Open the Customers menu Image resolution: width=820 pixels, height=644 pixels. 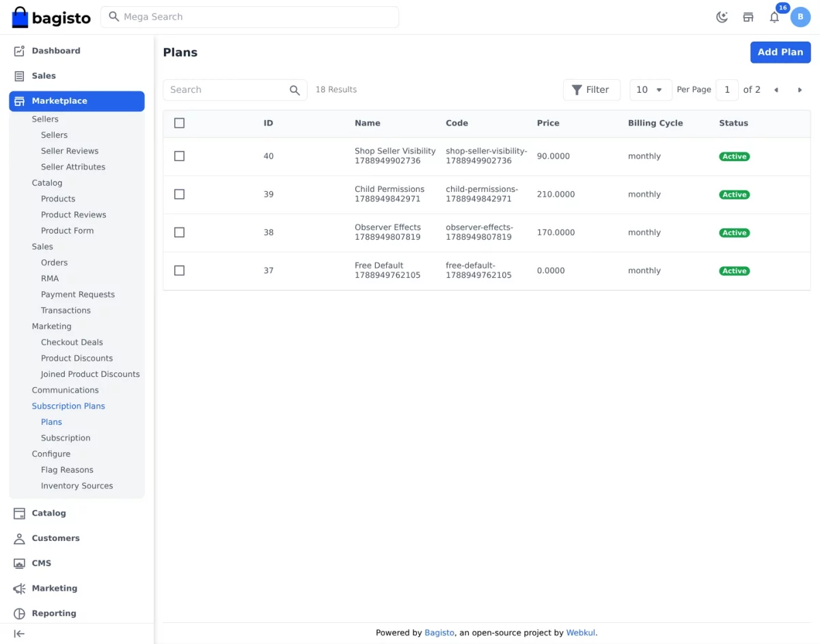tap(77, 538)
